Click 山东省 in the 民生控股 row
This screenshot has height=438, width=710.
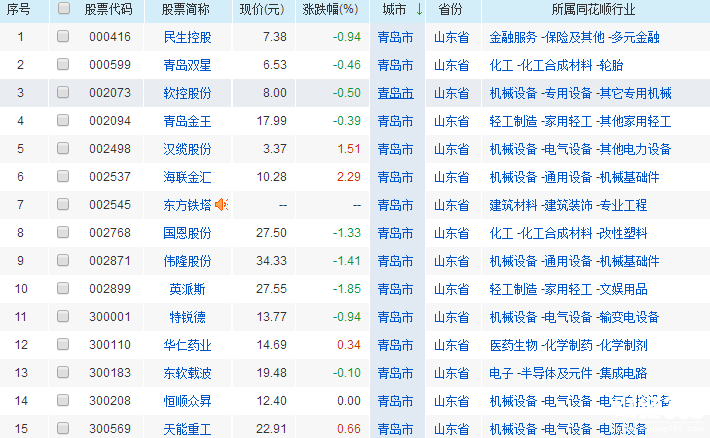tap(451, 37)
